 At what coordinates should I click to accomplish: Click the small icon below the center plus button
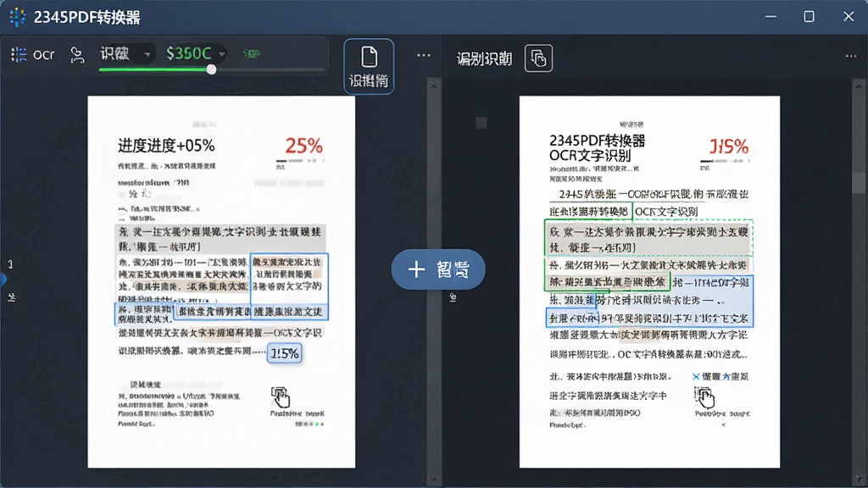pyautogui.click(x=453, y=297)
